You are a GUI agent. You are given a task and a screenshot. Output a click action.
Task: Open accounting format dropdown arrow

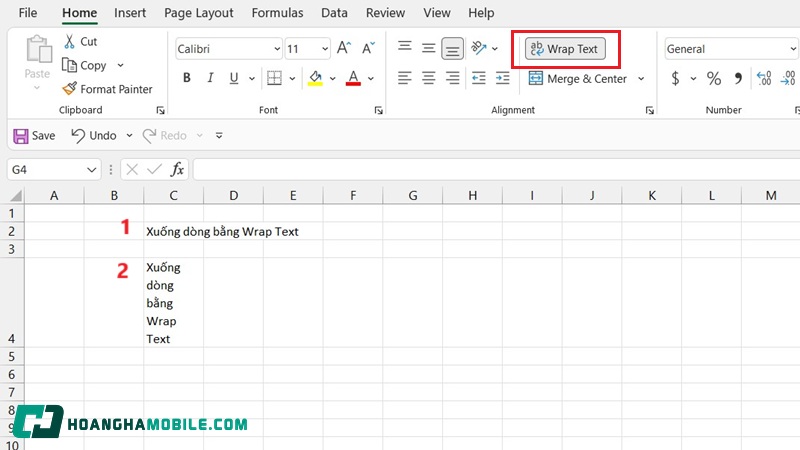[693, 79]
